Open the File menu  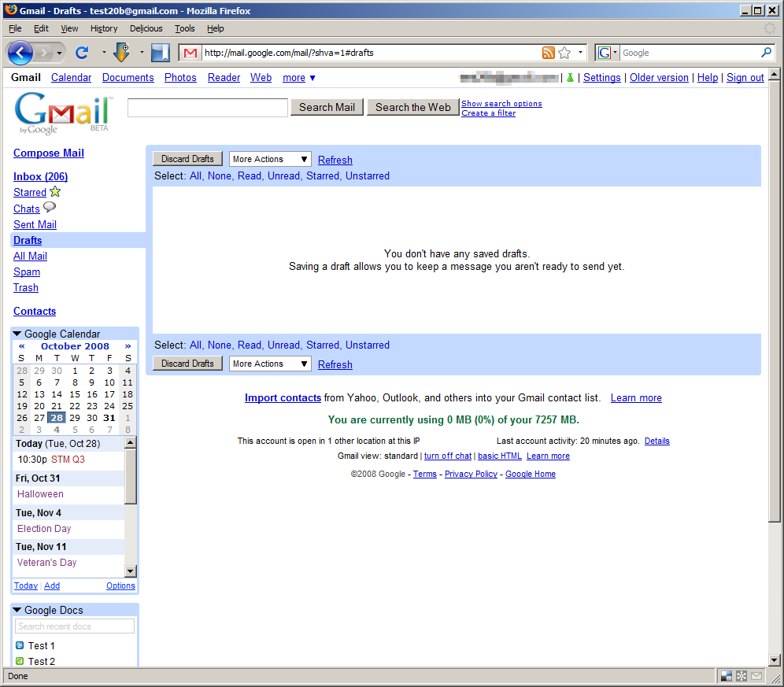click(x=15, y=28)
